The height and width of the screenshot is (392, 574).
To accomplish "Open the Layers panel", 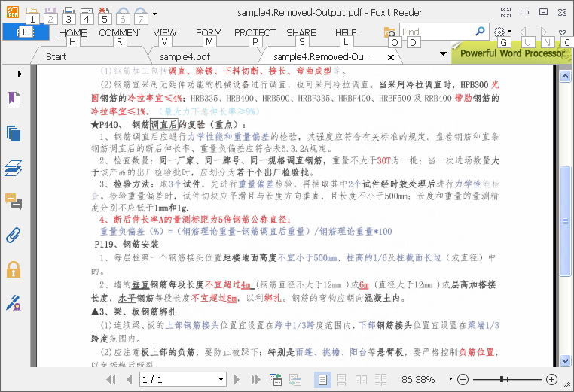I will [x=13, y=168].
